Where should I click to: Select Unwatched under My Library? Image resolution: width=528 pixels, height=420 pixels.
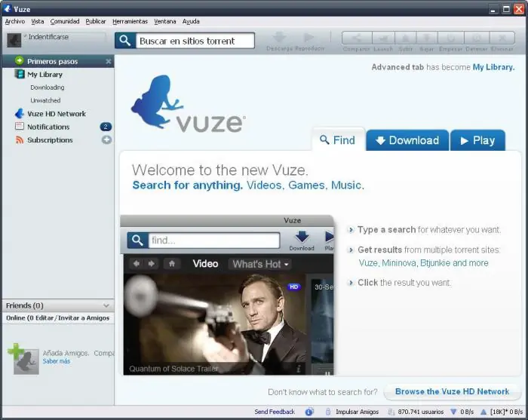[45, 100]
